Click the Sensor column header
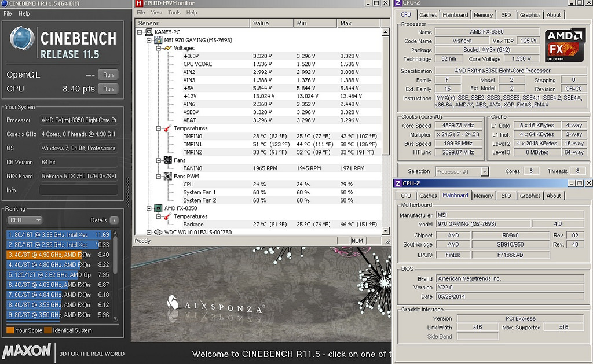 (x=192, y=23)
